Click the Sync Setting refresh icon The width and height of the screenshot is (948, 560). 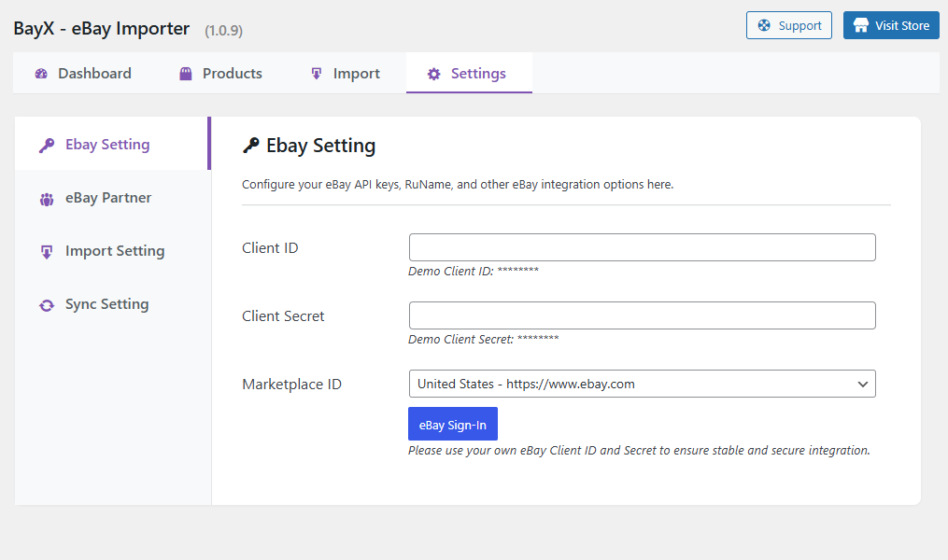[x=46, y=303]
